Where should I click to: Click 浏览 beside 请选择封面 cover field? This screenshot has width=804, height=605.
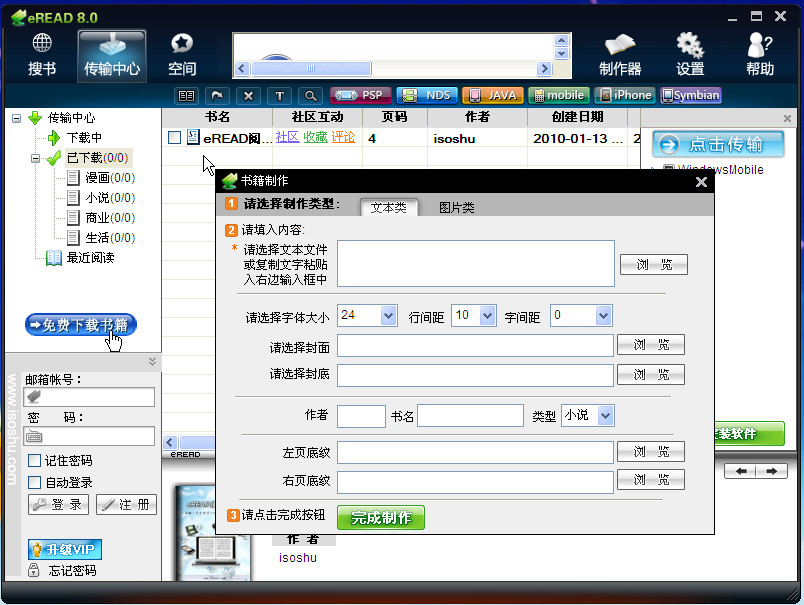click(651, 345)
